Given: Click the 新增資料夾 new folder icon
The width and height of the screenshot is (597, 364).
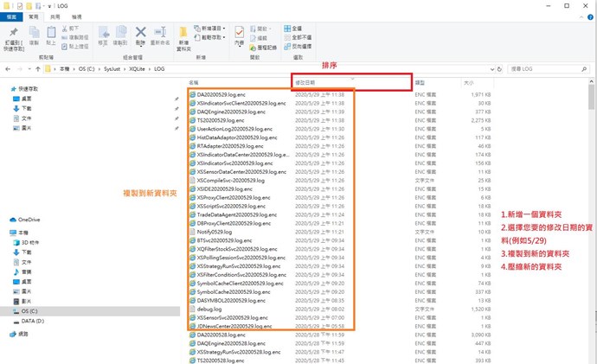Looking at the screenshot, I should [x=183, y=33].
